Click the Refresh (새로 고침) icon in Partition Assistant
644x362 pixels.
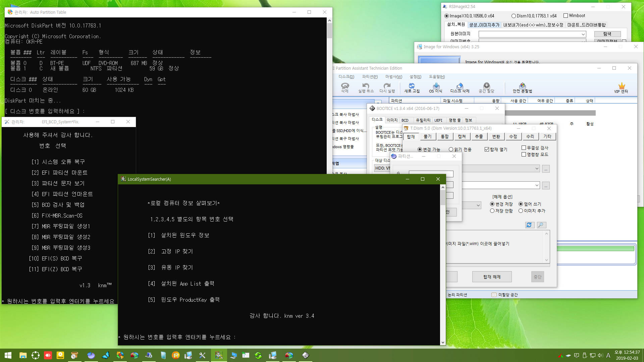point(412,88)
